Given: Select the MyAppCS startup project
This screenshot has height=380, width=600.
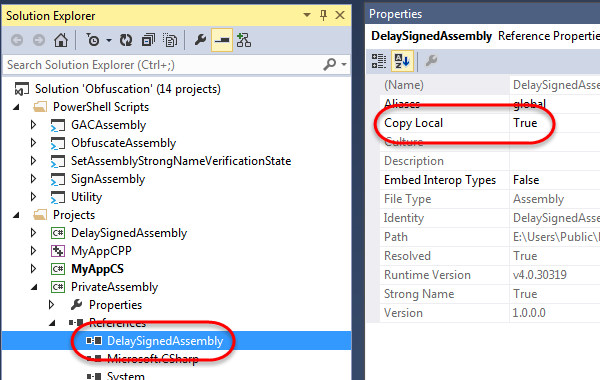Looking at the screenshot, I should coord(97,269).
